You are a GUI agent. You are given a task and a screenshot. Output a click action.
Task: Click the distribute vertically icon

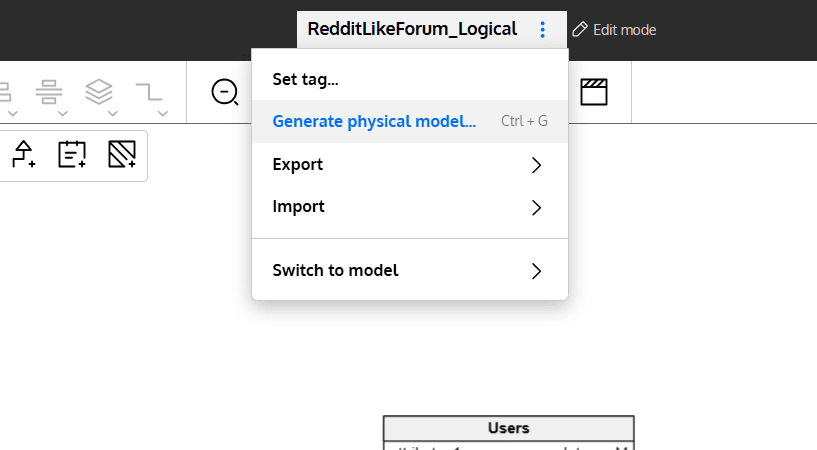[x=47, y=92]
